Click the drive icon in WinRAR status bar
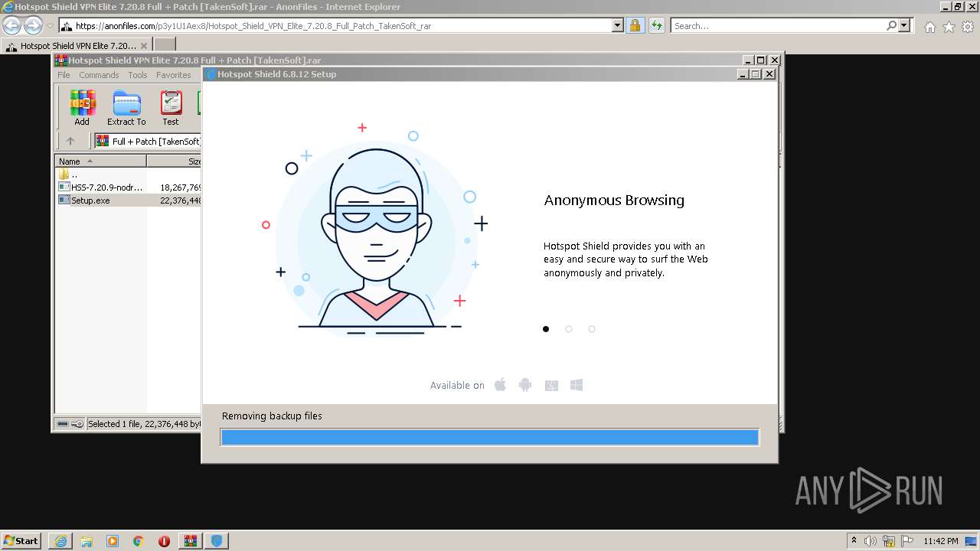This screenshot has width=980, height=551. point(63,424)
